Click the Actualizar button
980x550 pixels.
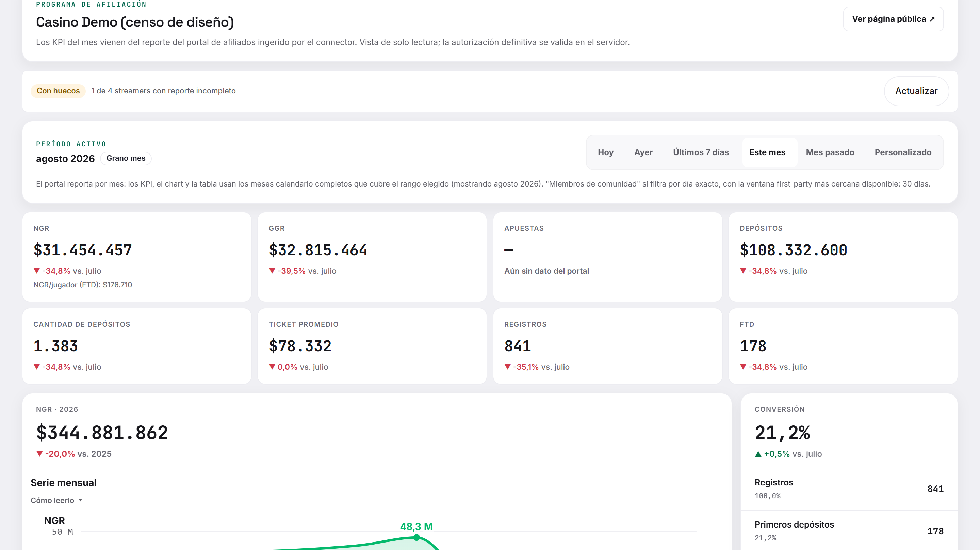pyautogui.click(x=916, y=91)
